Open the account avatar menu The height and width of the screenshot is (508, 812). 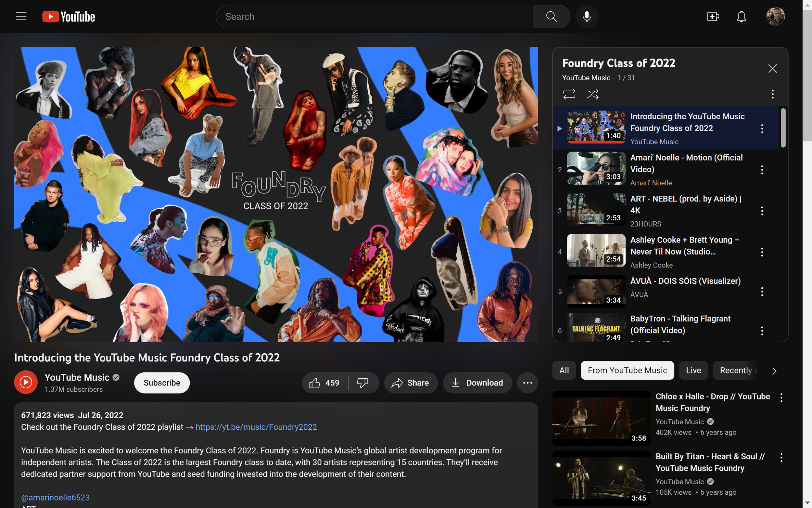point(775,17)
